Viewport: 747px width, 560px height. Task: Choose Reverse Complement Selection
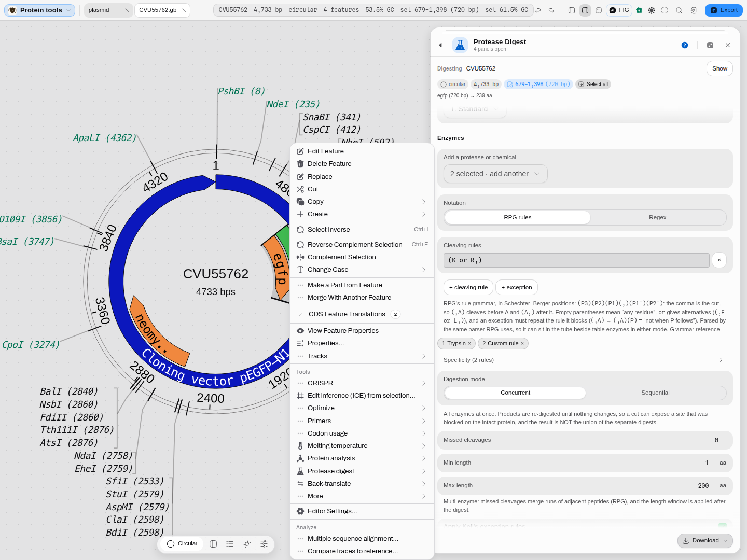pyautogui.click(x=362, y=245)
